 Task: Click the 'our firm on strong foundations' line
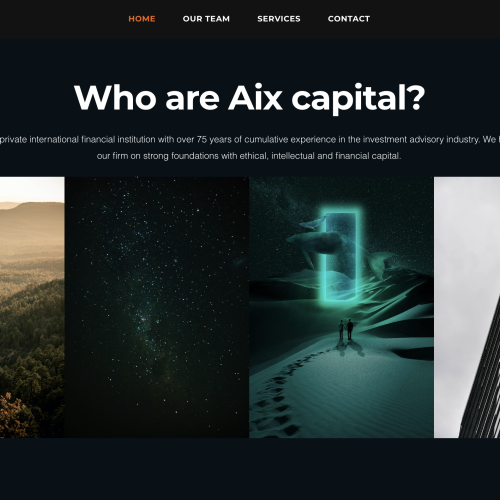(x=249, y=156)
